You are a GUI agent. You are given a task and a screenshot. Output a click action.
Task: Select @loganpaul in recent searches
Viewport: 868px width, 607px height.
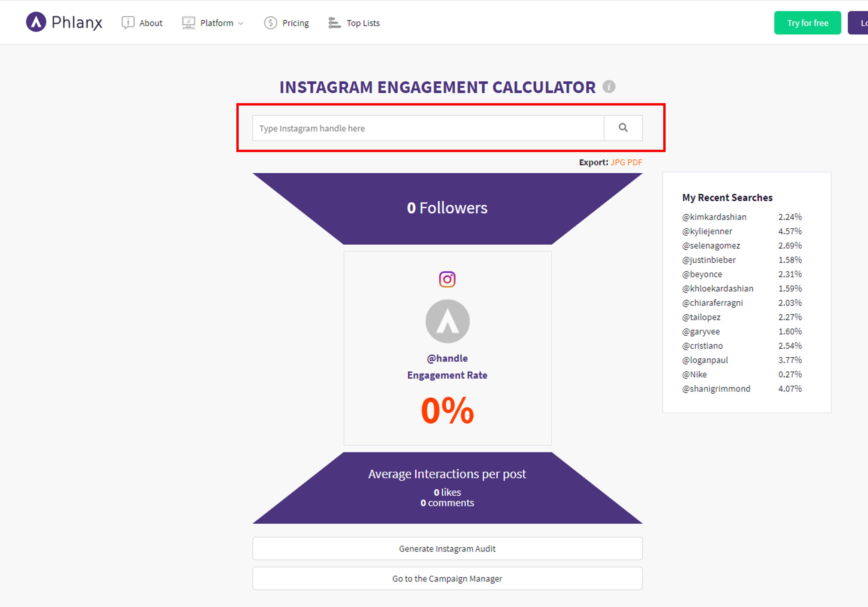705,360
